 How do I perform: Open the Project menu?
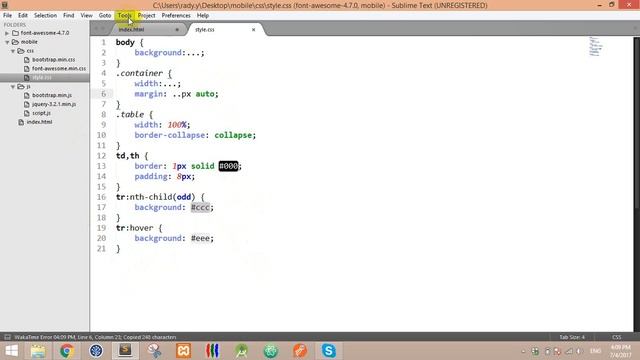pos(147,16)
